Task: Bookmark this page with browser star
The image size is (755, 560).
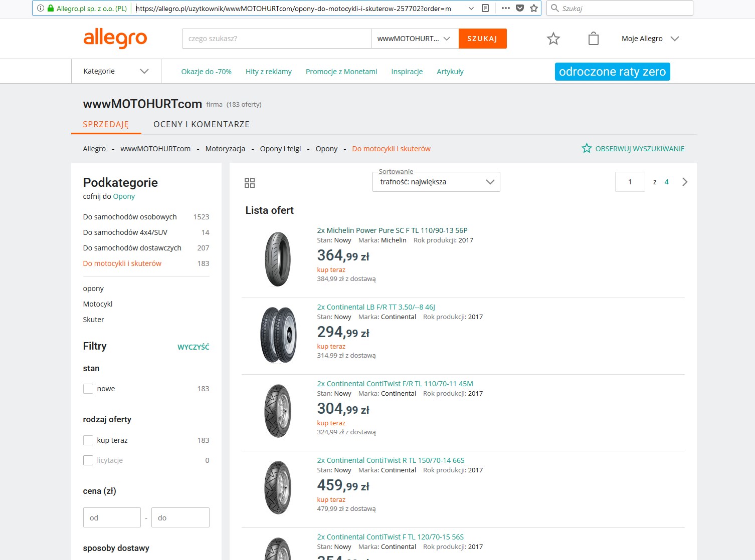Action: click(534, 8)
